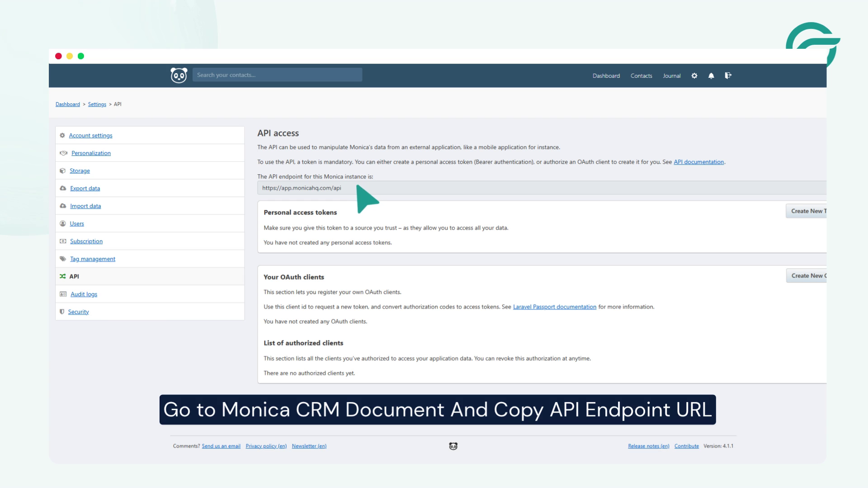Click the cloud icon beside Import data
This screenshot has height=488, width=868.
[x=63, y=206]
